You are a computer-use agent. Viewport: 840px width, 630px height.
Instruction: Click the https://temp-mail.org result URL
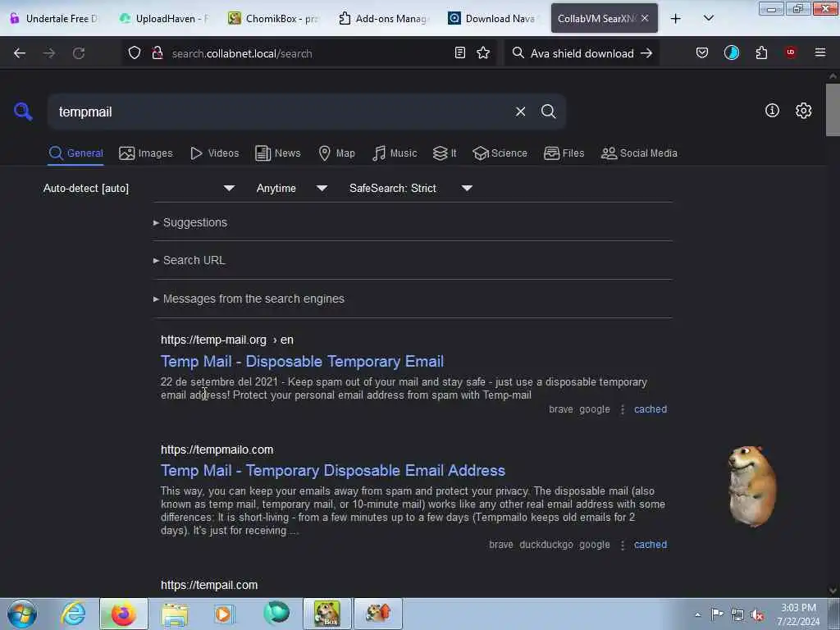point(227,340)
